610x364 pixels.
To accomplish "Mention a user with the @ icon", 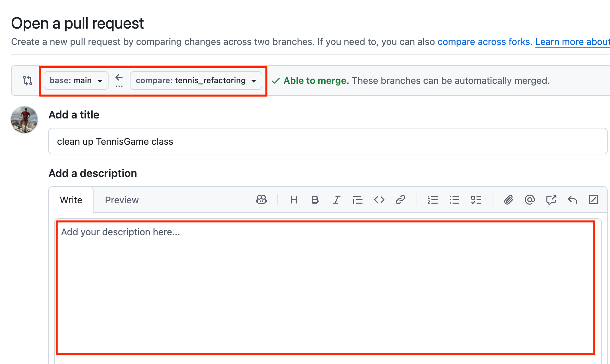I will [529, 200].
